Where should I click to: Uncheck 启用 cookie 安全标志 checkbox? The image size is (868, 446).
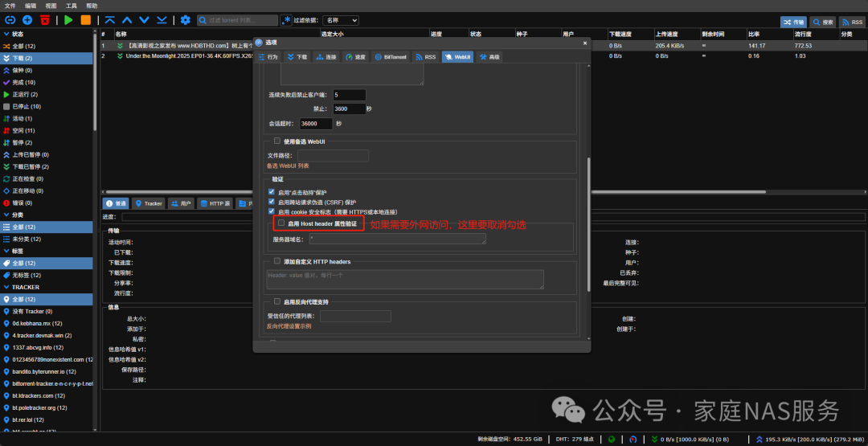[272, 211]
